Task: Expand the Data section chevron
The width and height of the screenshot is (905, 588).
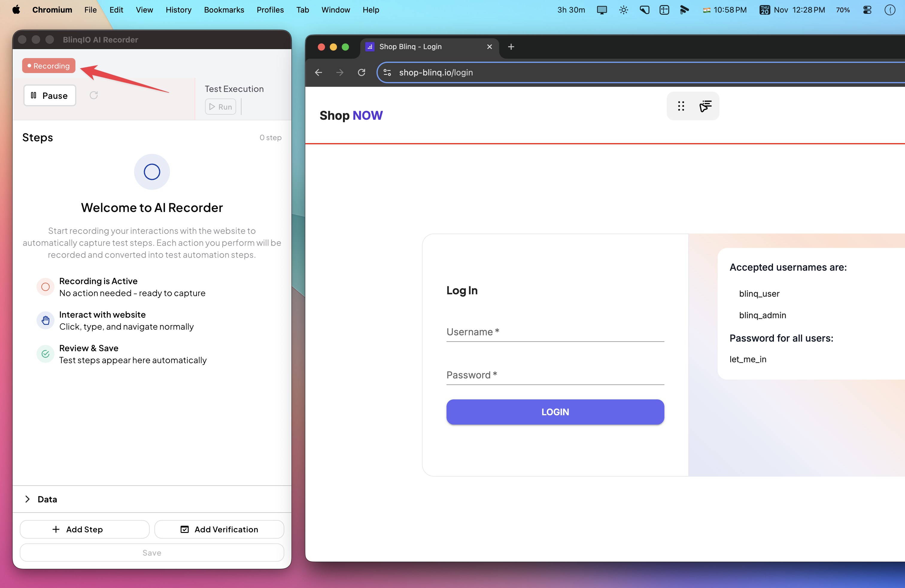Action: pyautogui.click(x=27, y=499)
